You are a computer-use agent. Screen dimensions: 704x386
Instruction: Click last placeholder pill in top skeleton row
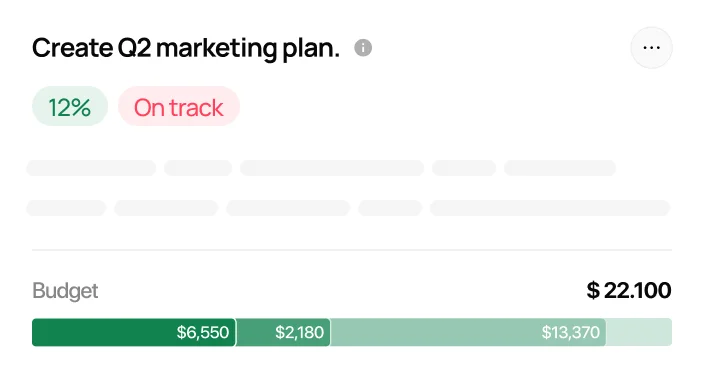pyautogui.click(x=560, y=168)
